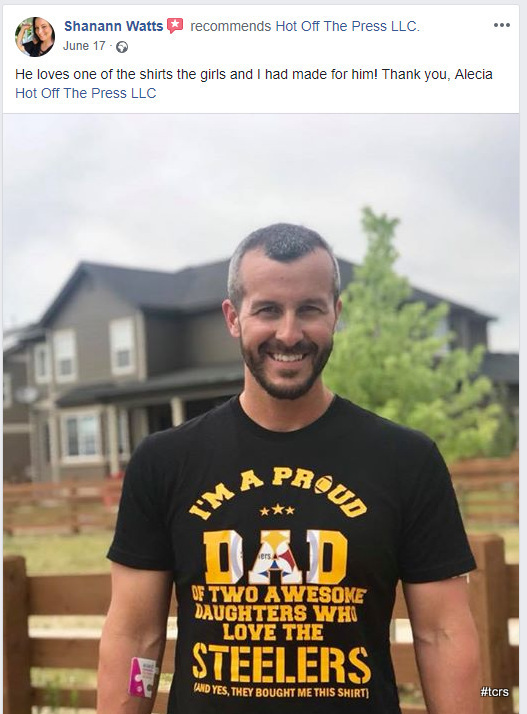Screen dimensions: 527x714
Task: Click the globe public privacy icon
Action: pyautogui.click(x=122, y=47)
